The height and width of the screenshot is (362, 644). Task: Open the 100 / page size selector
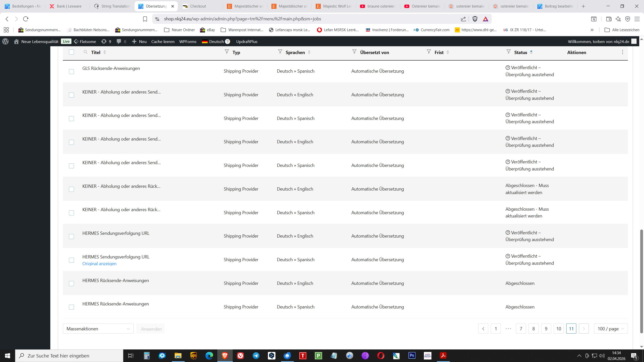[611, 329]
